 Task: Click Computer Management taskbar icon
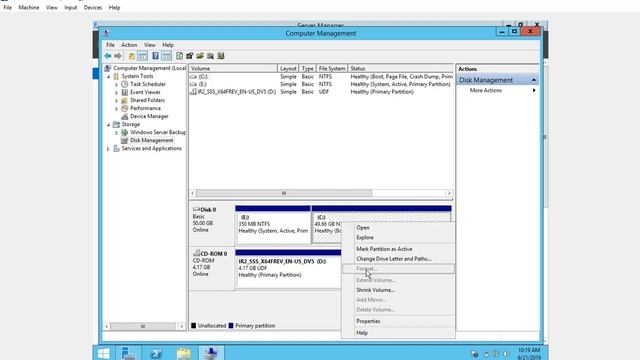coord(211,353)
